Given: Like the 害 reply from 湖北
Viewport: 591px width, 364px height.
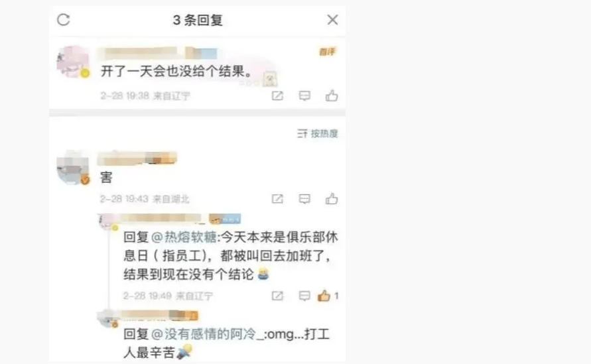Looking at the screenshot, I should (x=332, y=199).
